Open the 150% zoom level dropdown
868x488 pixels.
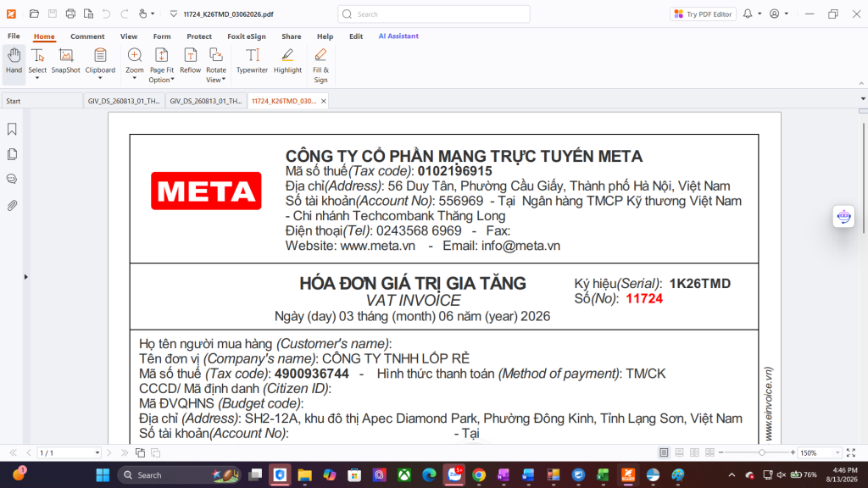[x=837, y=452]
